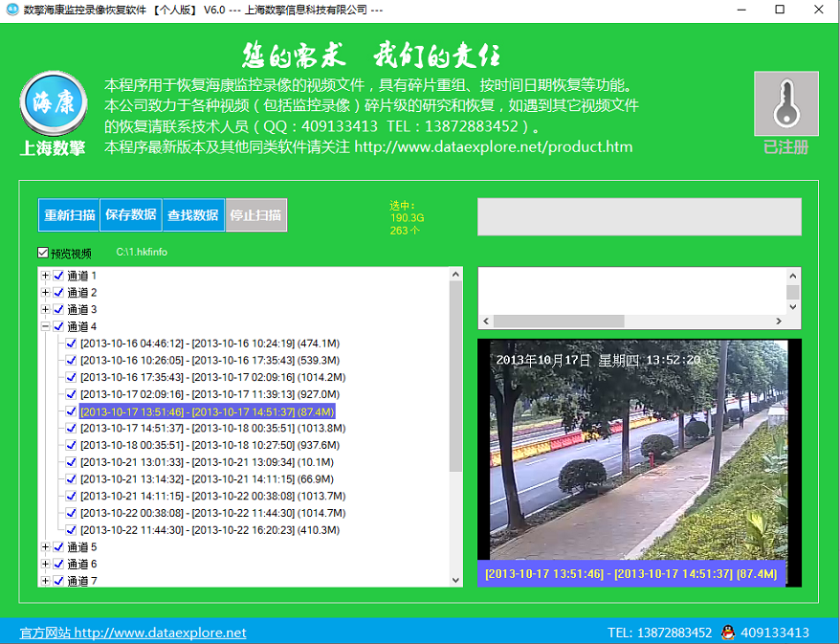The width and height of the screenshot is (840, 644).
Task: Uncheck checkbox for selected 87.4M recording
Action: coord(71,411)
